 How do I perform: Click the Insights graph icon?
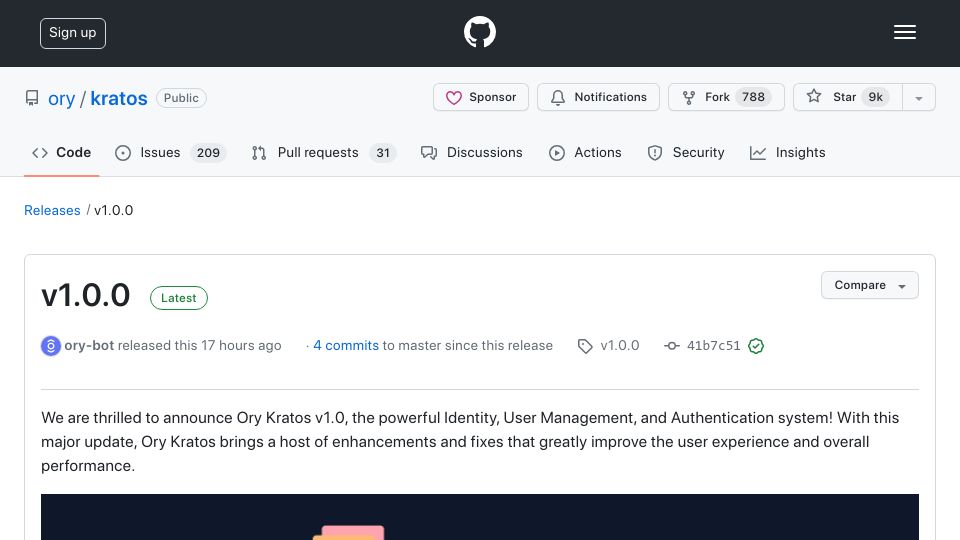(757, 153)
